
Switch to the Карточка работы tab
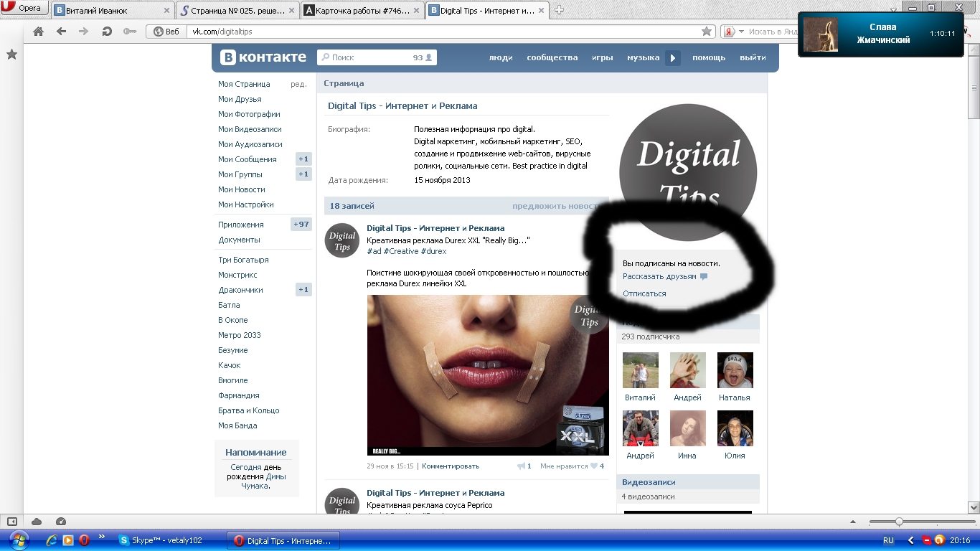pos(362,10)
